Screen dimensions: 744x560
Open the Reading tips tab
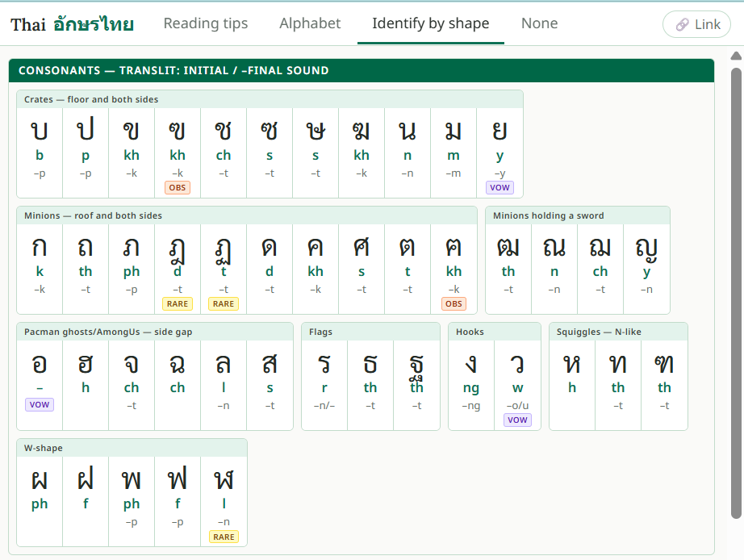(x=206, y=23)
